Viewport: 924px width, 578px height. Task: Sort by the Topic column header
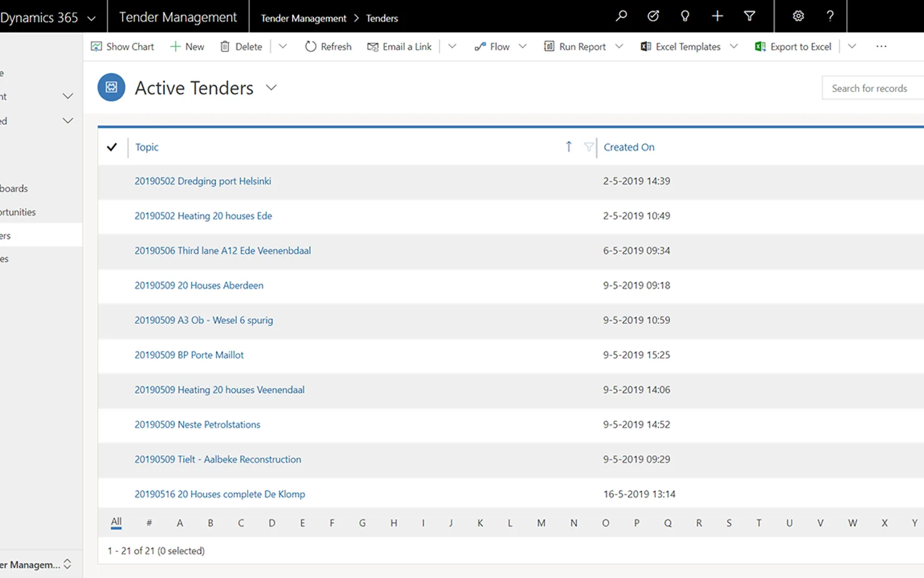[147, 147]
